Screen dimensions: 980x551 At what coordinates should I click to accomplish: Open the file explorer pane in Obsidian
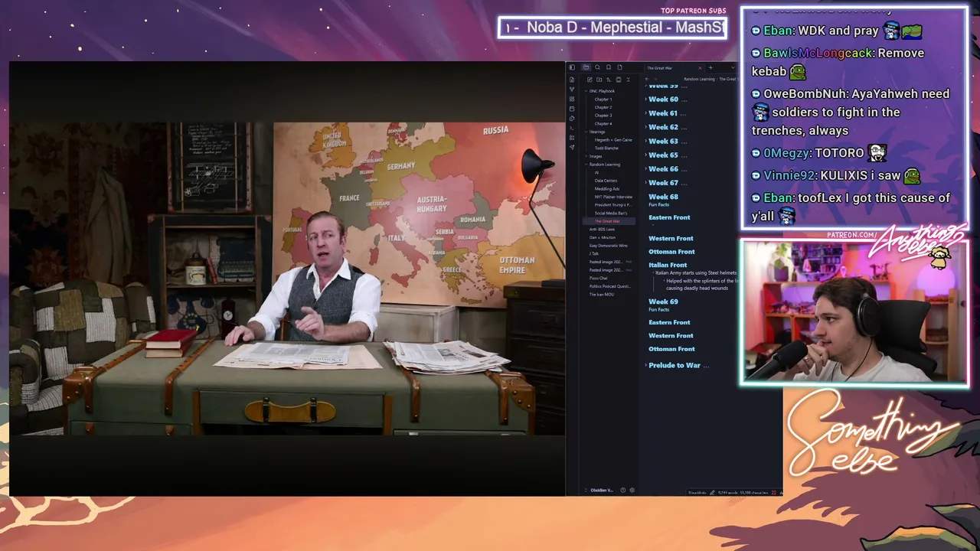586,67
